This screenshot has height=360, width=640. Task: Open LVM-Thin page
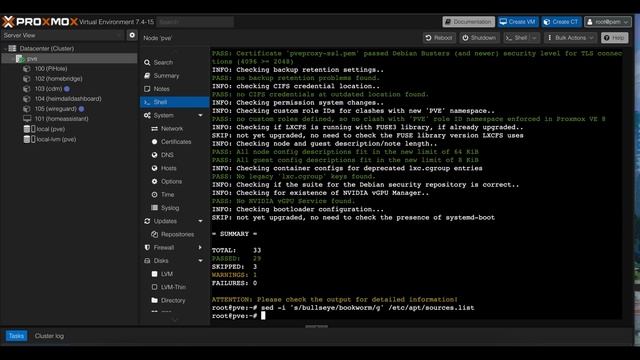(174, 287)
